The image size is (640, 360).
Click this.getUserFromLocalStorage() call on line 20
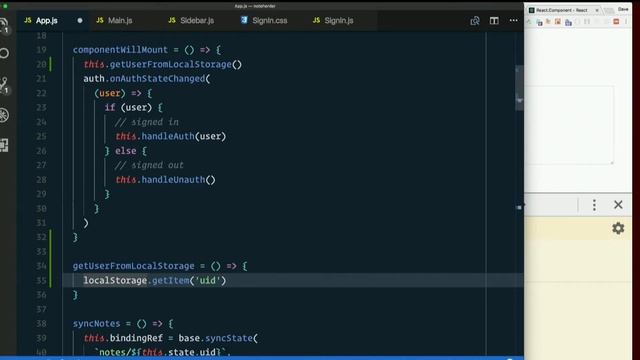click(x=162, y=64)
